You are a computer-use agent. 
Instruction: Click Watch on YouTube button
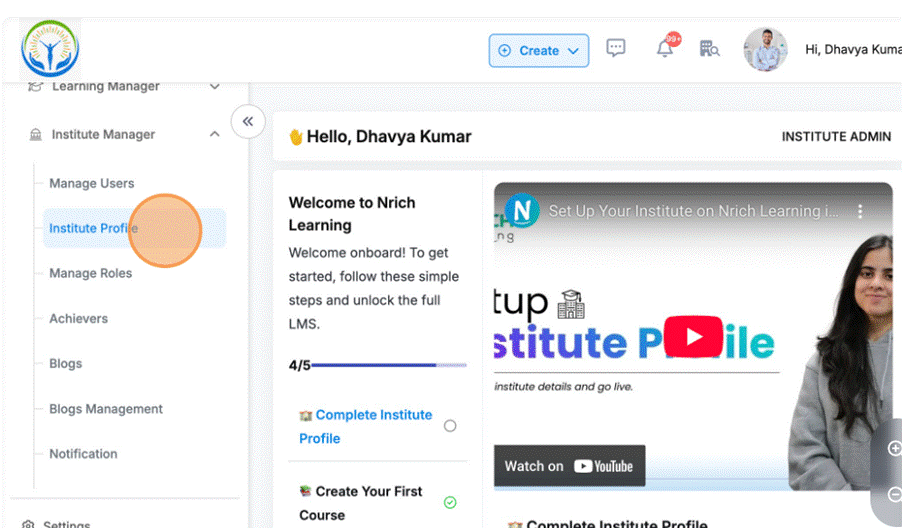tap(569, 466)
